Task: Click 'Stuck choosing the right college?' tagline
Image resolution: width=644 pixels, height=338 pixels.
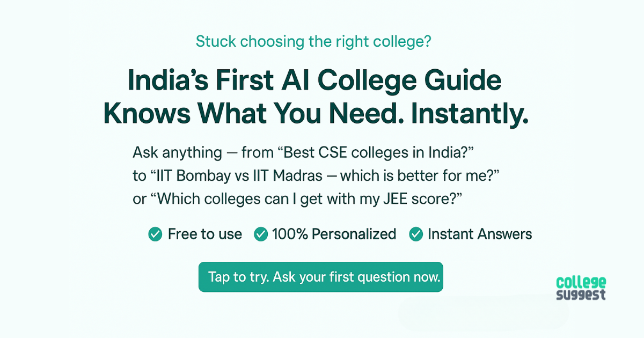Action: click(x=313, y=41)
